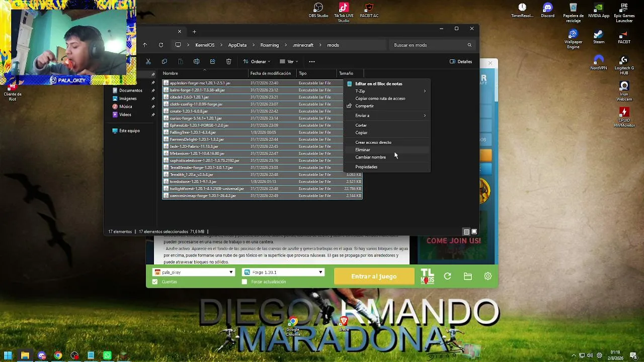Open FACEIT AC desktop shortcut
The width and height of the screenshot is (644, 362).
click(x=369, y=11)
